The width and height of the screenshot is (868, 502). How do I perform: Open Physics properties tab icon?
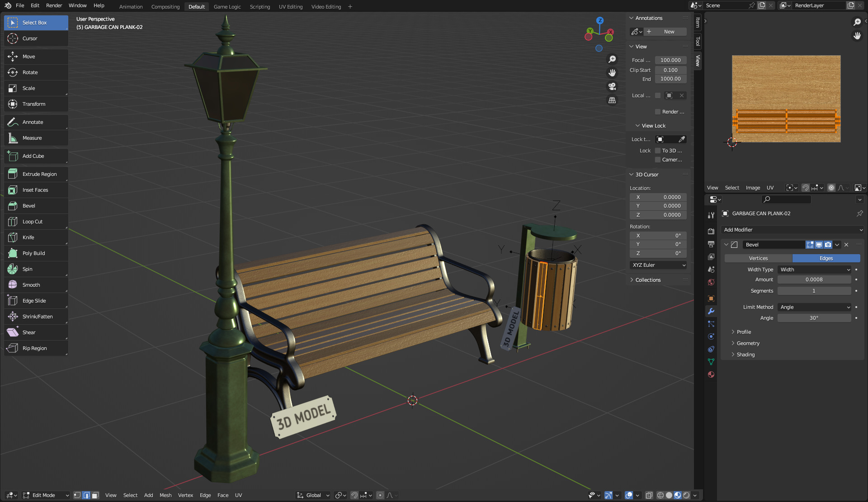(x=711, y=336)
